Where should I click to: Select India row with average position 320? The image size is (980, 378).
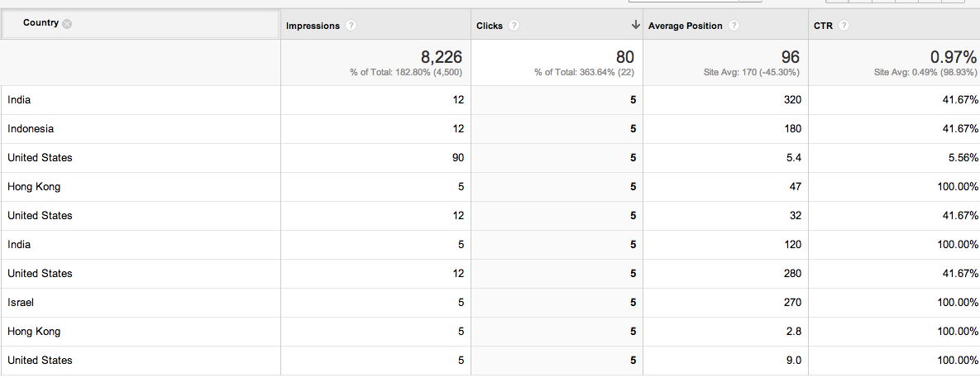click(x=490, y=100)
